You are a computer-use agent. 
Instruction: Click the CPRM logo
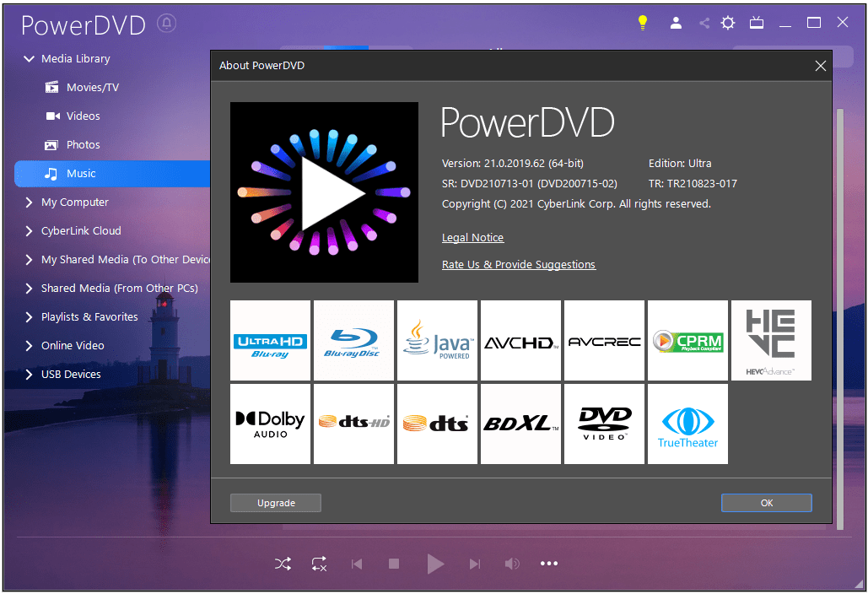[688, 341]
